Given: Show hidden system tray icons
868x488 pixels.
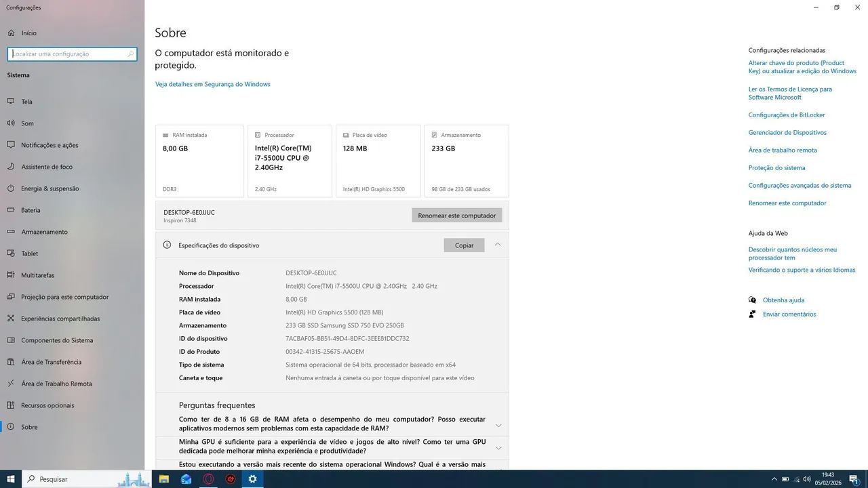Looking at the screenshot, I should tap(774, 479).
